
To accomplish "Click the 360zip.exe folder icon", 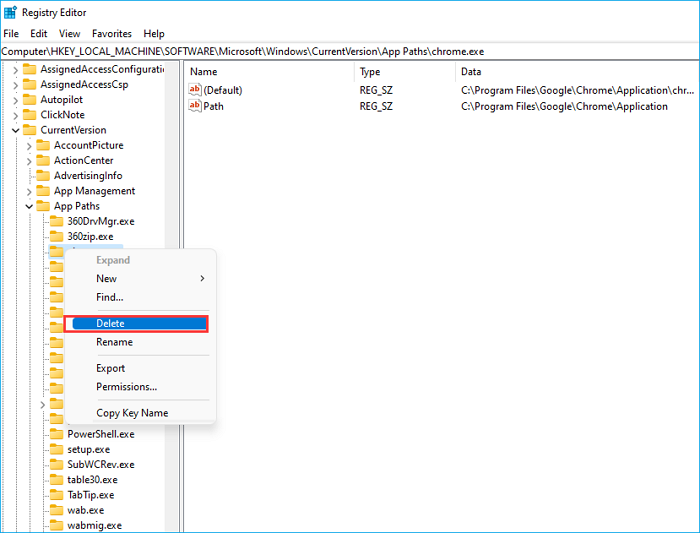I will pos(57,236).
